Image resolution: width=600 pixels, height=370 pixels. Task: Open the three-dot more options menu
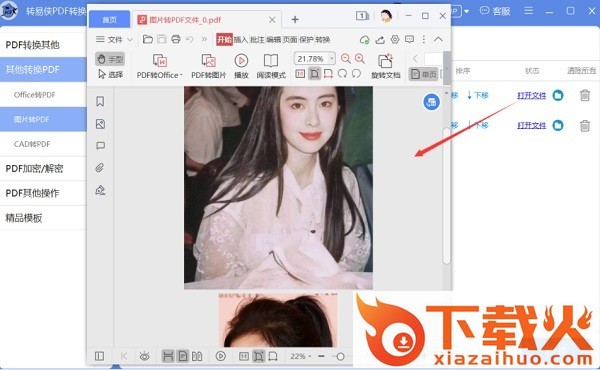pos(424,39)
